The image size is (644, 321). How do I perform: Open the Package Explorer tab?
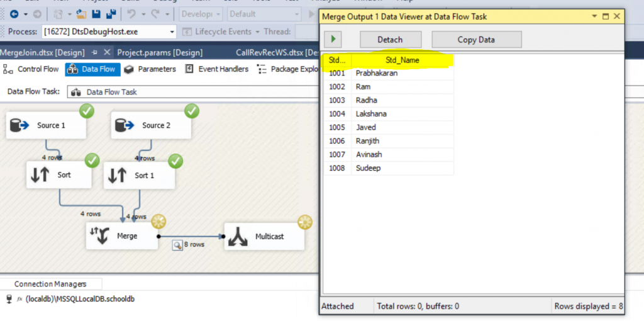pos(288,69)
